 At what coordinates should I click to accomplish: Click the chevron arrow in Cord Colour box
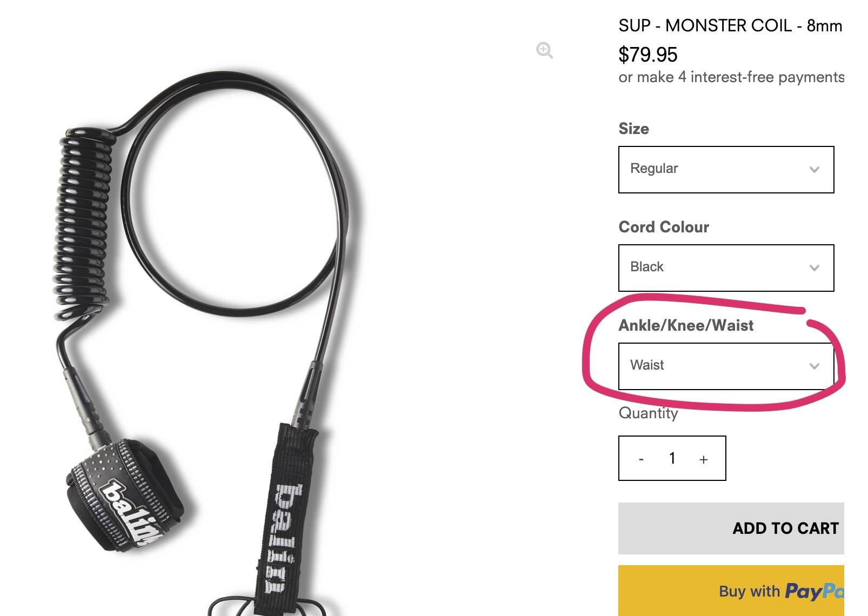[814, 268]
